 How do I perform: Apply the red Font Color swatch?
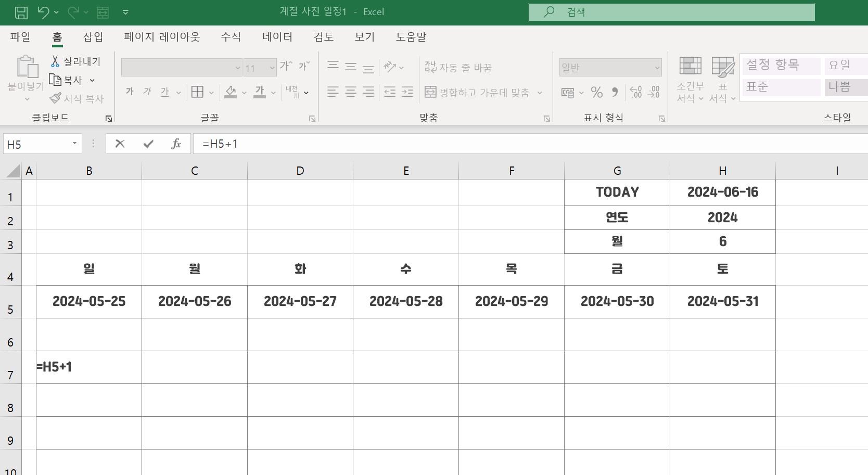pos(260,92)
